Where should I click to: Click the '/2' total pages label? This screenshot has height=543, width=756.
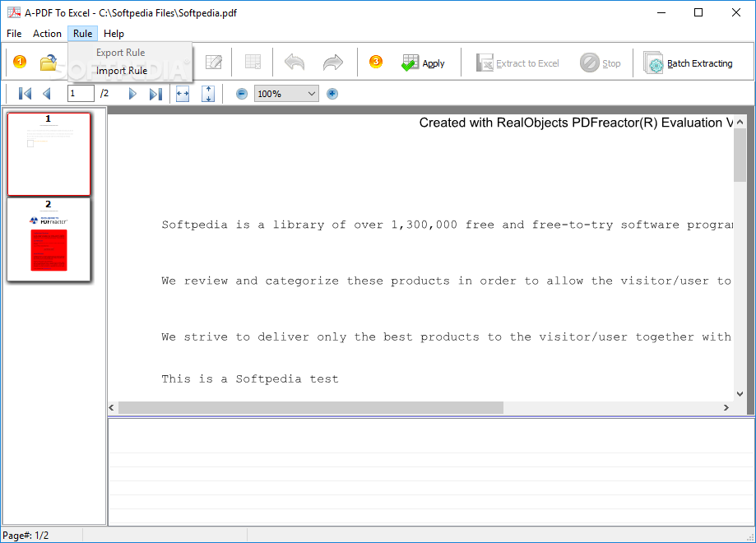coord(104,94)
